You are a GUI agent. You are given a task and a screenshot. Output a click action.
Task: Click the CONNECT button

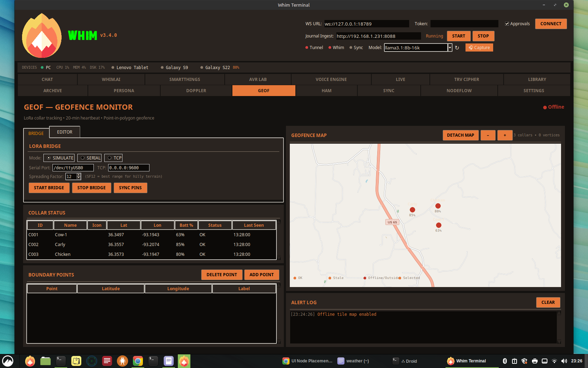pos(551,24)
